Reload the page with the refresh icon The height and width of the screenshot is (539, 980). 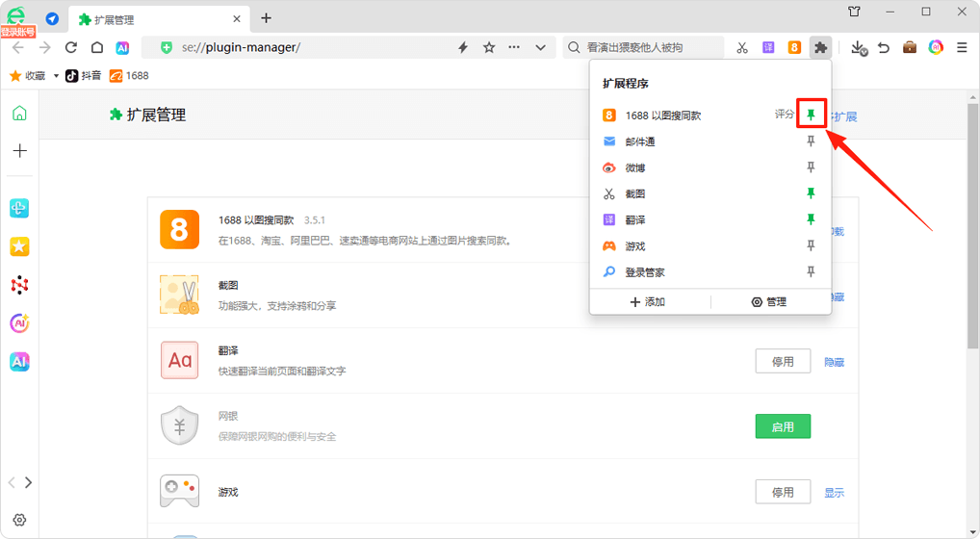coord(71,47)
